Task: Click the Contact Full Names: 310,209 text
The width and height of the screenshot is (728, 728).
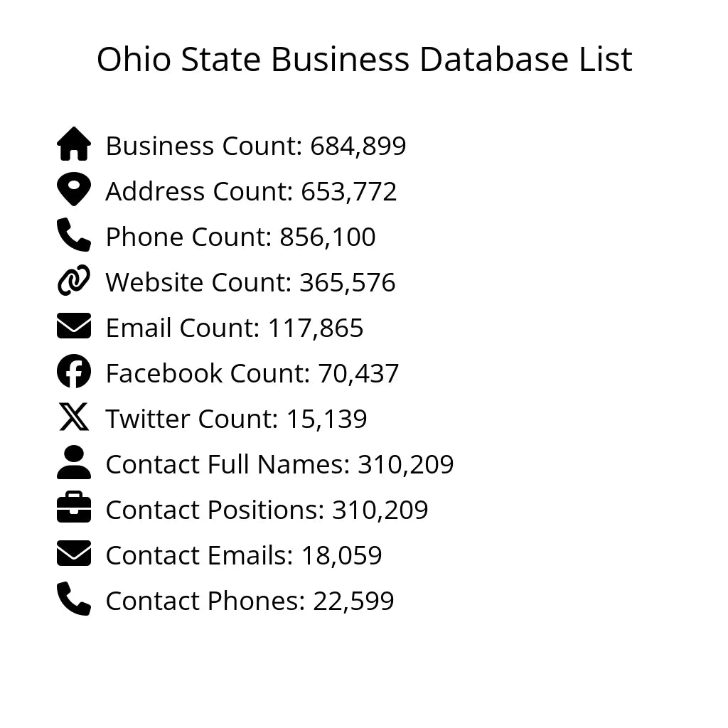Action: click(279, 464)
